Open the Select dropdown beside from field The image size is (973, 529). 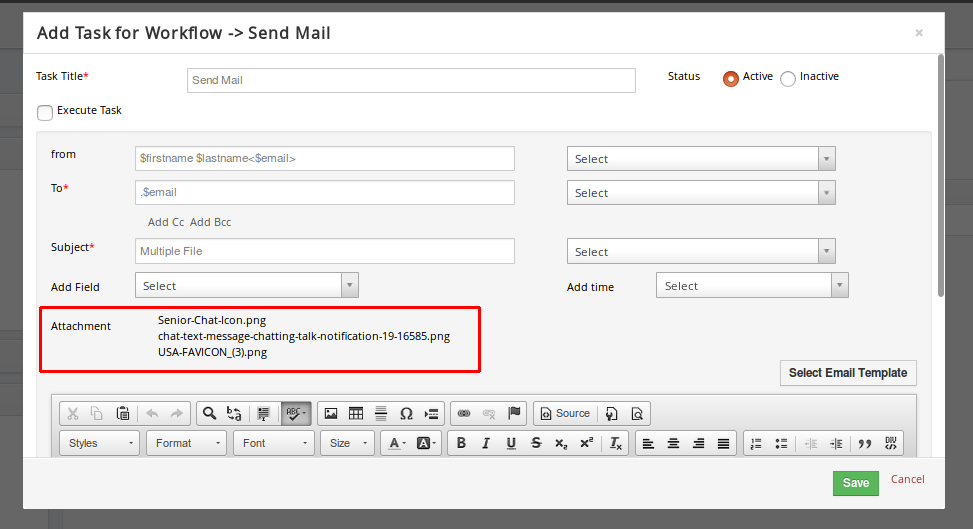701,158
